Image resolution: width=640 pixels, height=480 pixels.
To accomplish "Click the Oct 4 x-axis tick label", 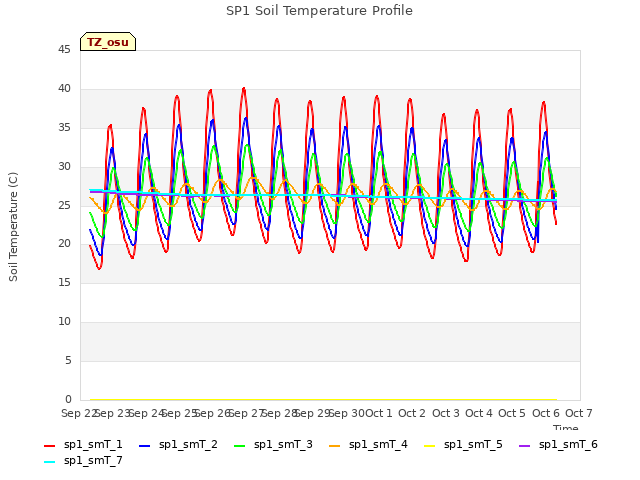I will coord(478,413).
